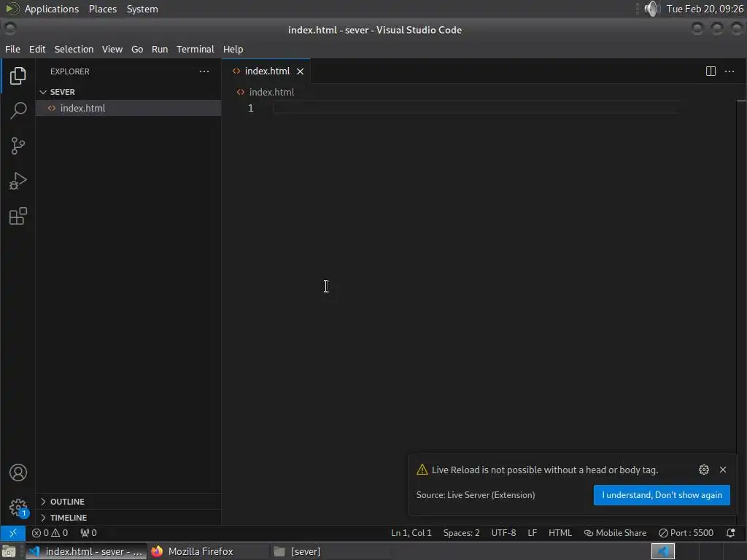Open the File menu

[x=12, y=49]
